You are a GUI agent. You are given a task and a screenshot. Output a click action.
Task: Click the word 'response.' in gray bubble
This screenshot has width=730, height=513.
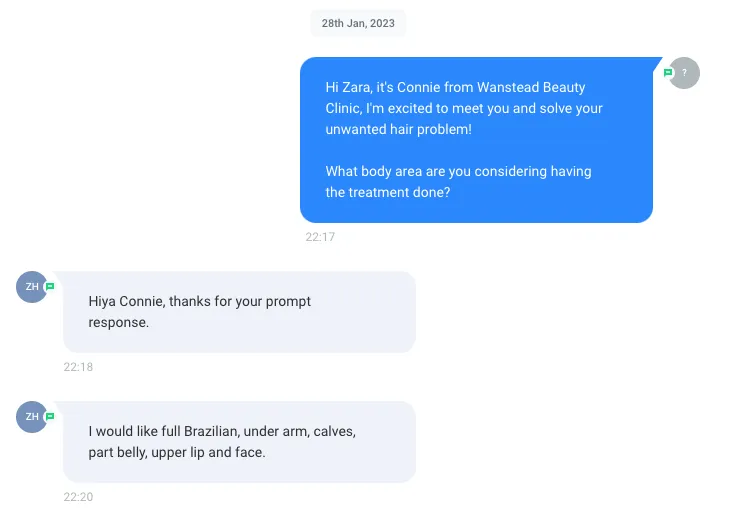(119, 323)
